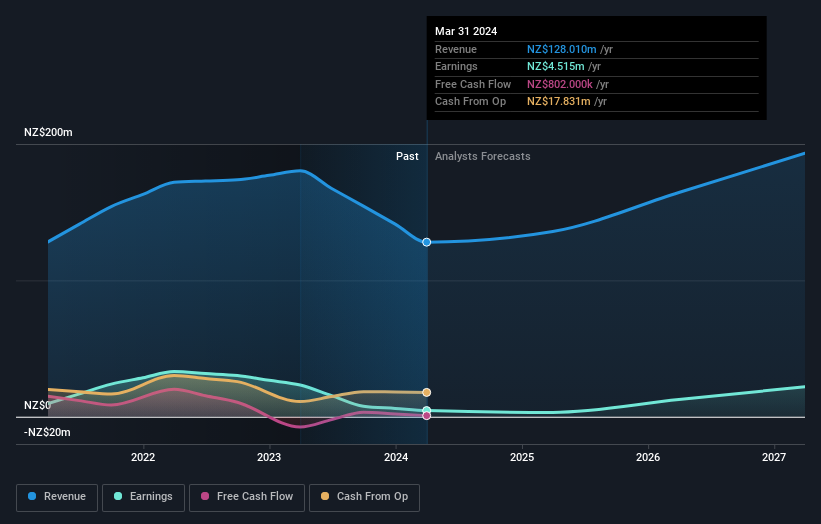Click the -NZ$20m y-axis label

pyautogui.click(x=47, y=432)
